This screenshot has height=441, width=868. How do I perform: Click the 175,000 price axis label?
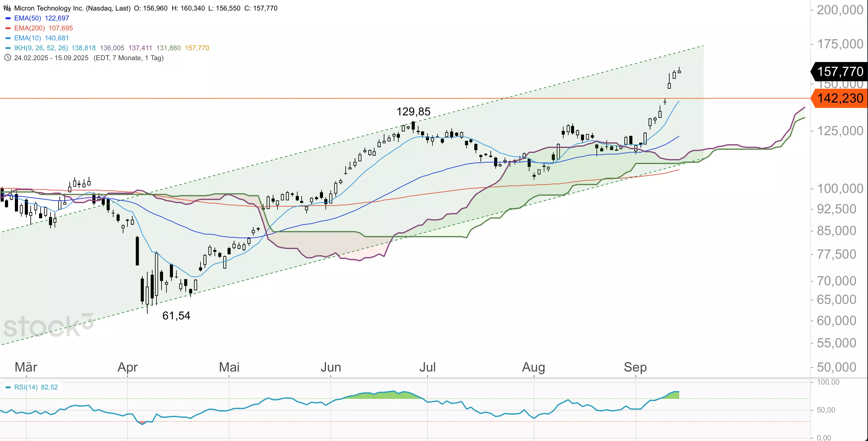(x=840, y=44)
